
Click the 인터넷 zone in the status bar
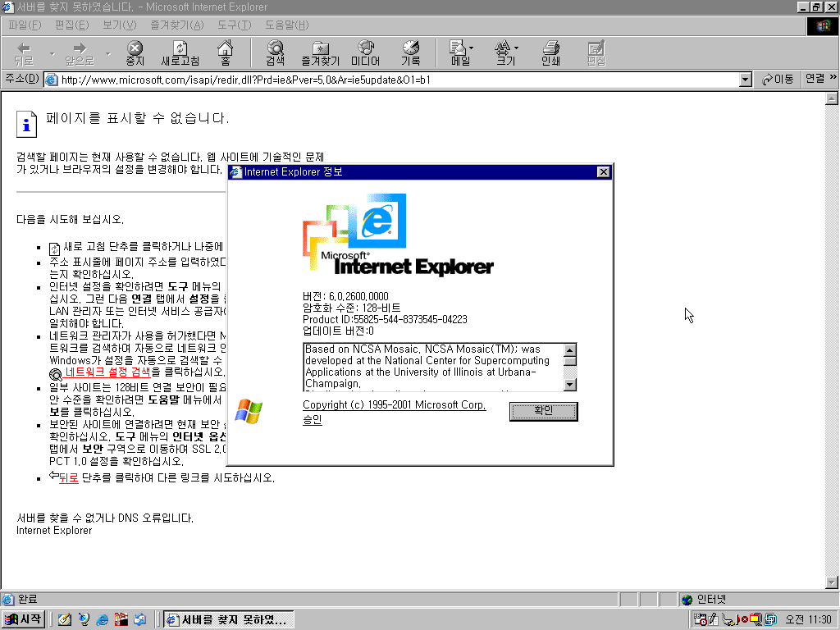click(x=711, y=600)
